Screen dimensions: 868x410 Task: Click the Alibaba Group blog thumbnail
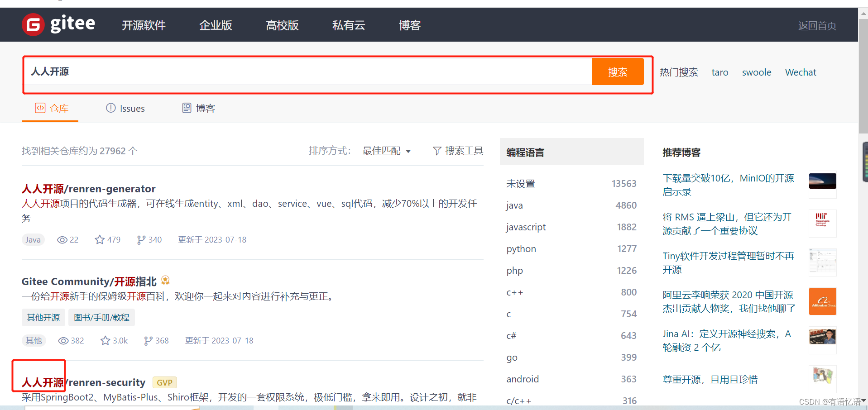[822, 301]
